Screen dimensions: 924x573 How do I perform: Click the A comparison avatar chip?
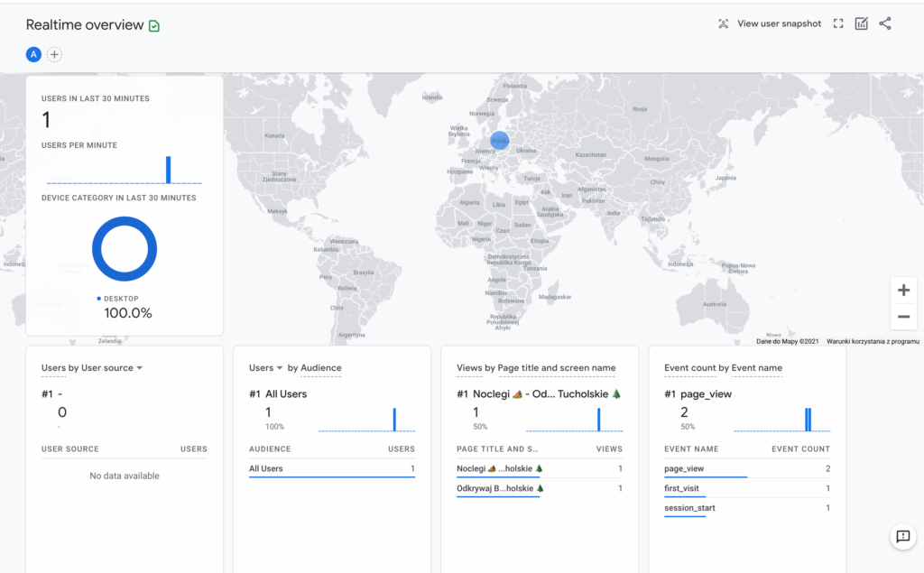(x=33, y=54)
